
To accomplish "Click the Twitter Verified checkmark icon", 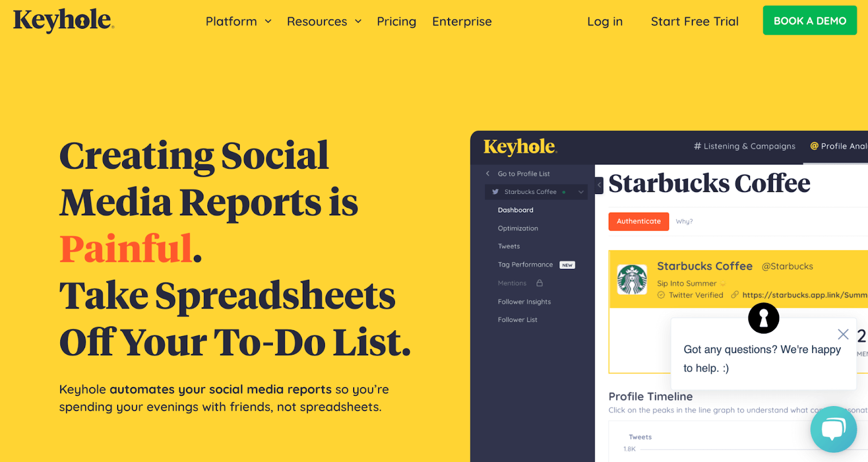I will [x=661, y=295].
